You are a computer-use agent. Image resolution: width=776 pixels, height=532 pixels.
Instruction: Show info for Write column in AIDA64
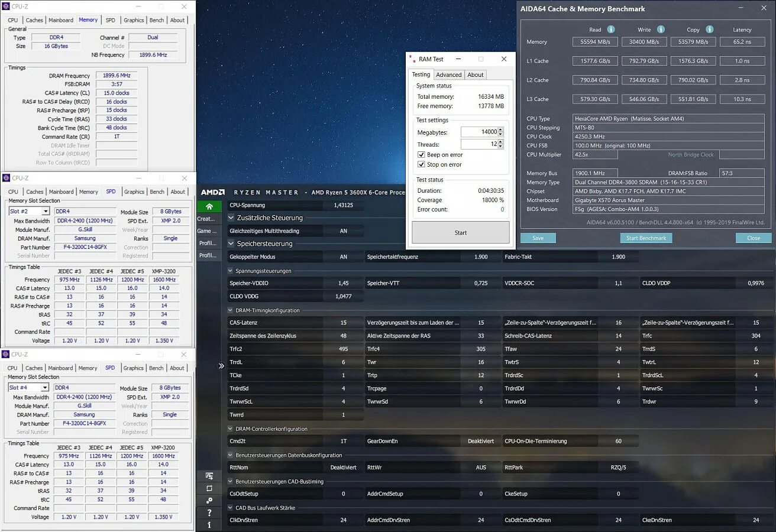661,30
